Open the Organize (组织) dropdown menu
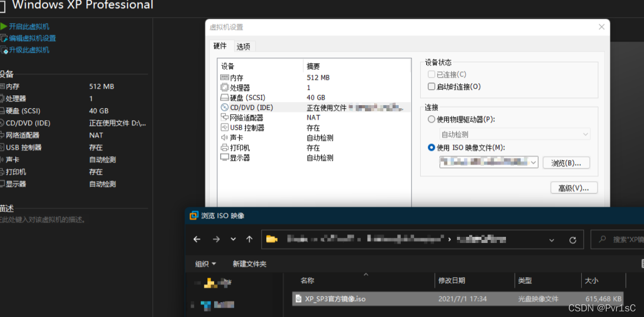This screenshot has height=317, width=644. 205,264
